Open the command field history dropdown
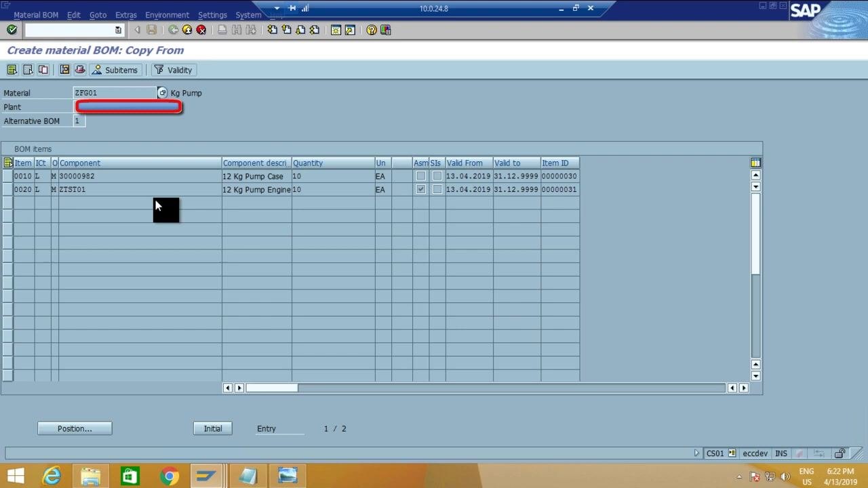This screenshot has height=488, width=868. (118, 30)
